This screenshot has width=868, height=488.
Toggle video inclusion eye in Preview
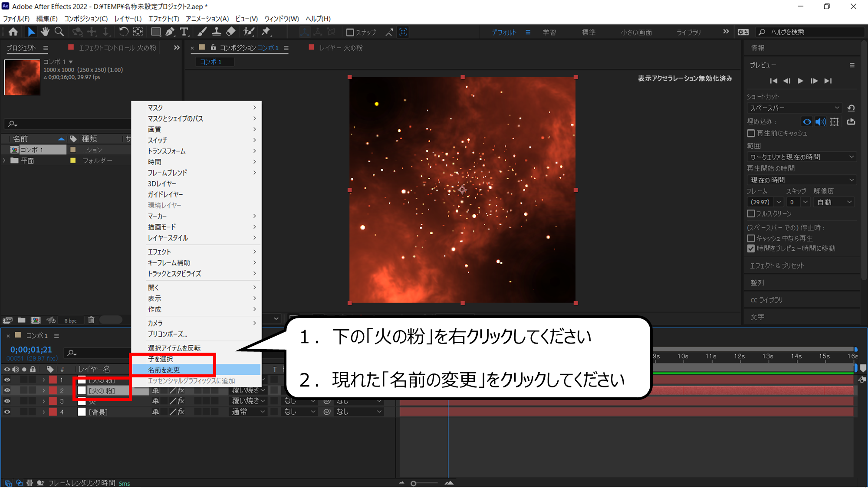[807, 122]
